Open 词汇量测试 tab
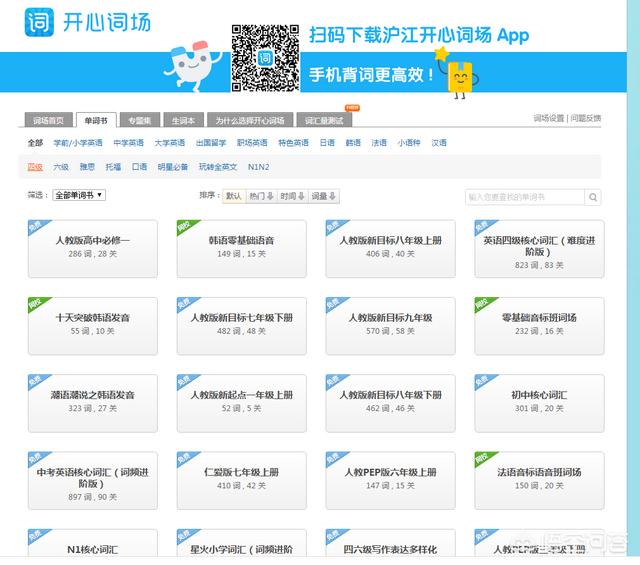This screenshot has width=640, height=565. click(324, 120)
